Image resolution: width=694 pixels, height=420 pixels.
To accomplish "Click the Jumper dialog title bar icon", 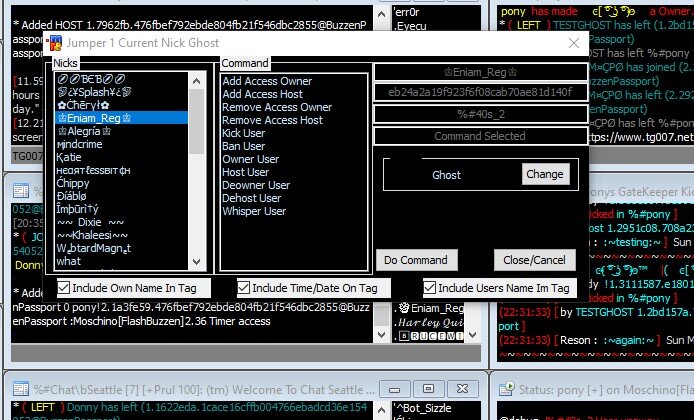I will tap(58, 44).
